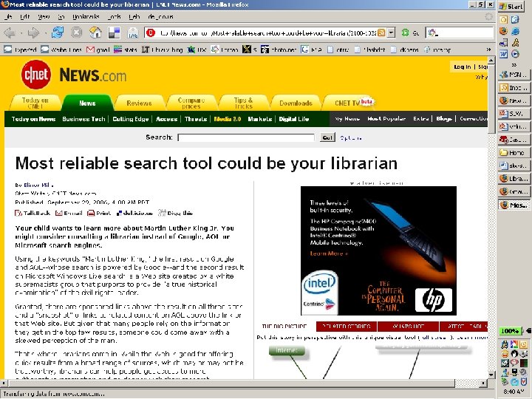The width and height of the screenshot is (532, 399).
Task: Launch Word from Quick Launch
Action: [503, 54]
